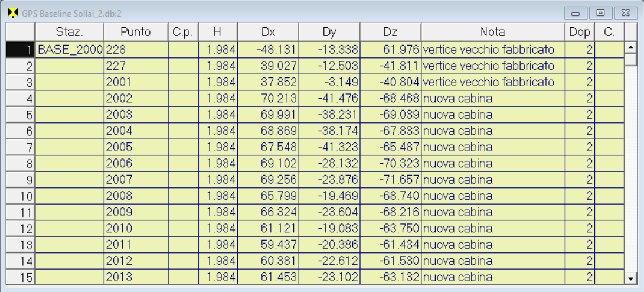
Task: Click the Dx column header
Action: click(x=268, y=32)
